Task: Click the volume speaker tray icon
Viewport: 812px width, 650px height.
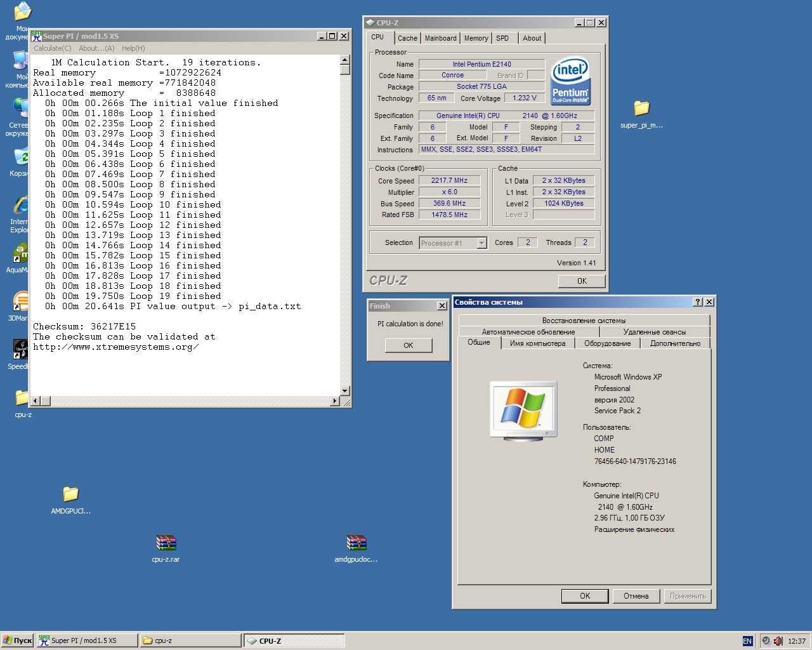Action: click(x=778, y=641)
